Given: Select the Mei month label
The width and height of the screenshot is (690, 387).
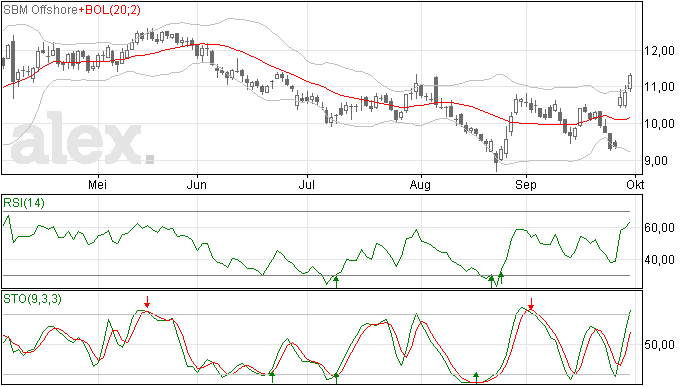Looking at the screenshot, I should 98,184.
